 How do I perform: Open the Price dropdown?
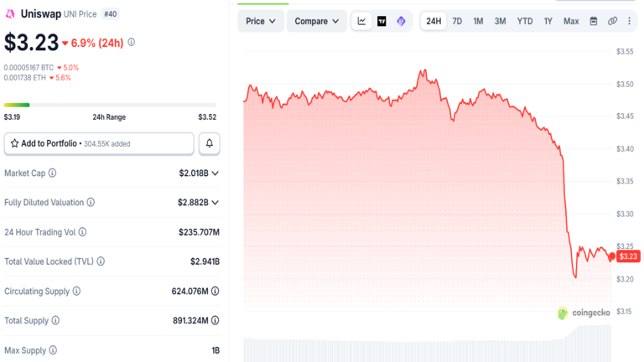pyautogui.click(x=261, y=21)
